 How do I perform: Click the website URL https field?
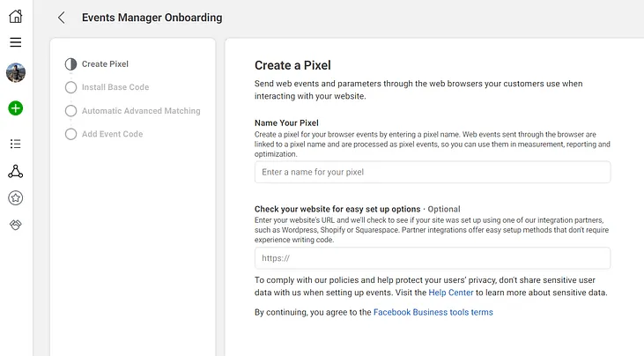[432, 259]
